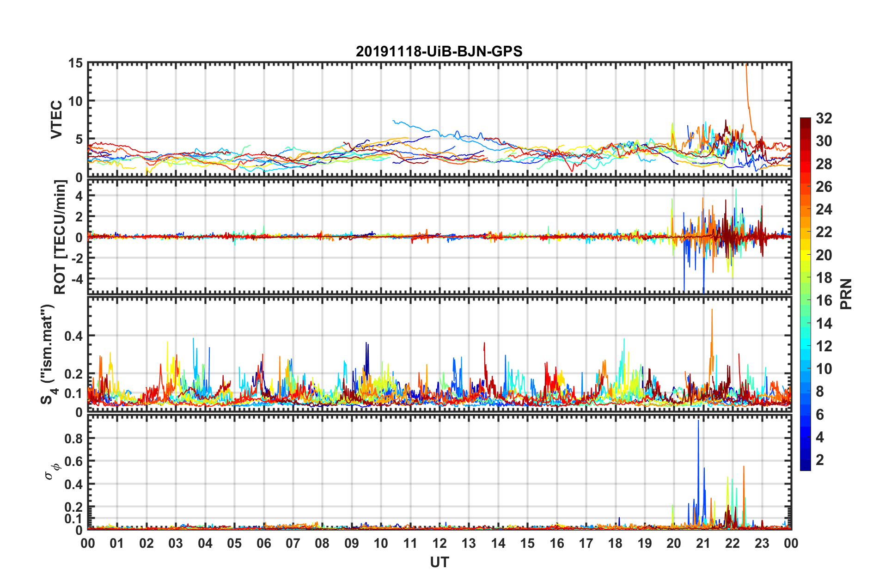Click the S4 ("ism.mat") axis label

click(49, 355)
